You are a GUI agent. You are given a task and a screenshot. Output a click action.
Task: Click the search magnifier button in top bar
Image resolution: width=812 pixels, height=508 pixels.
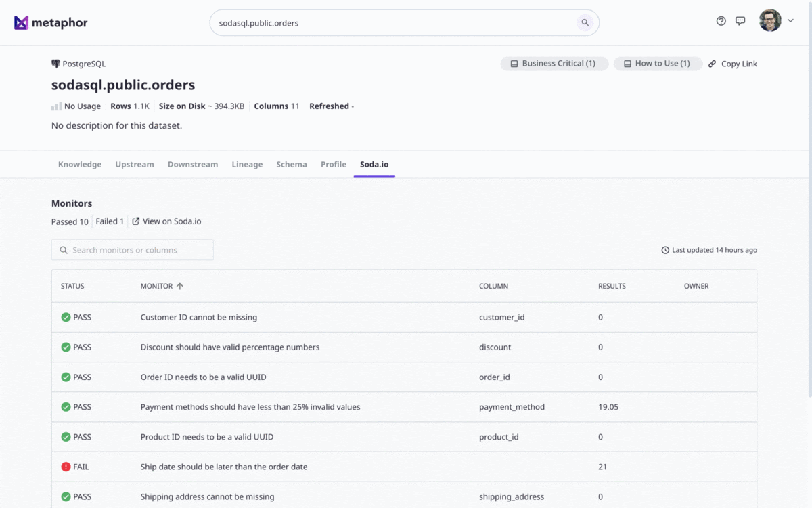click(x=585, y=23)
